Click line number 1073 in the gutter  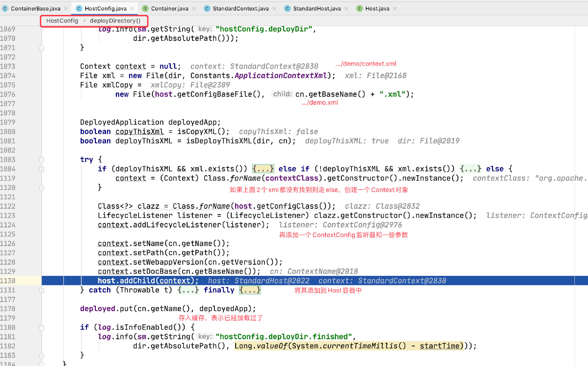tap(8, 66)
